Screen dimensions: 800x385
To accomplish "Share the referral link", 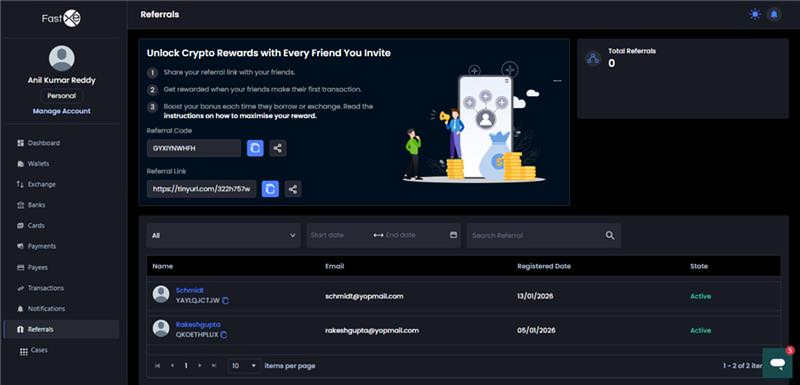I will click(293, 189).
